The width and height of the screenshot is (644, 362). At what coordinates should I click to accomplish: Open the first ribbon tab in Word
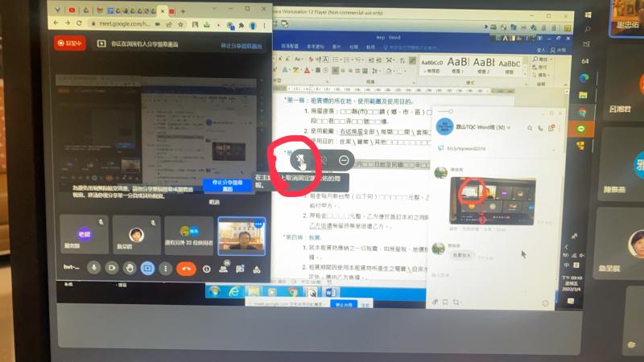tap(290, 47)
